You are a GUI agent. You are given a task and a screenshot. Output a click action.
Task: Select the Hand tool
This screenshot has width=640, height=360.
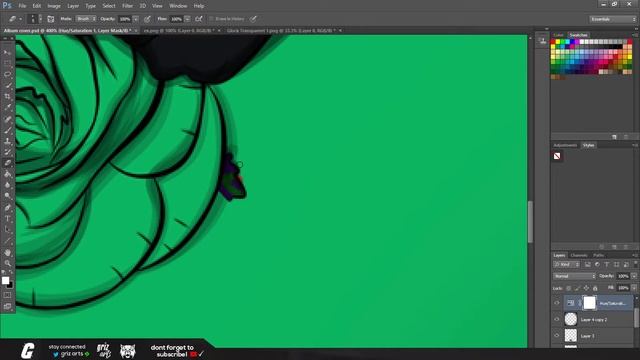[7, 252]
